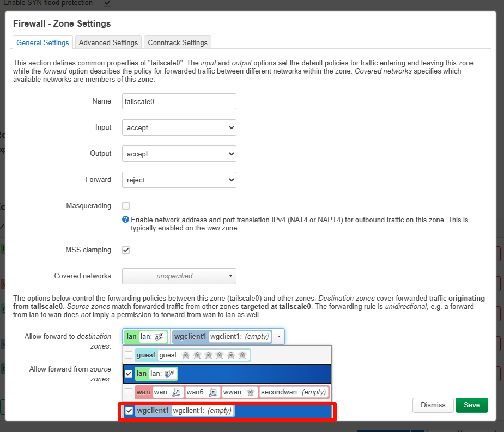Viewport: 504px width, 432px height.
Task: Click the wan6 interface icon in the dropdown list
Action: 214,392
